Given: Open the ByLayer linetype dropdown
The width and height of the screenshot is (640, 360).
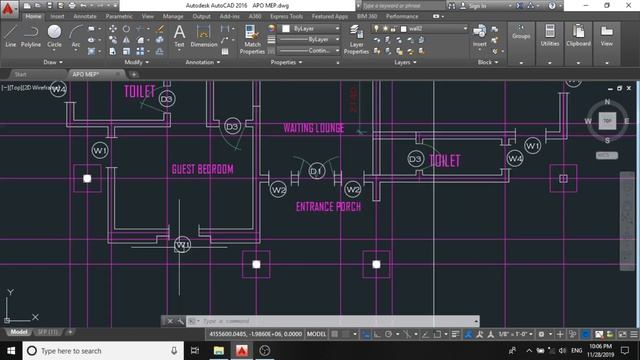Looking at the screenshot, I should [309, 40].
